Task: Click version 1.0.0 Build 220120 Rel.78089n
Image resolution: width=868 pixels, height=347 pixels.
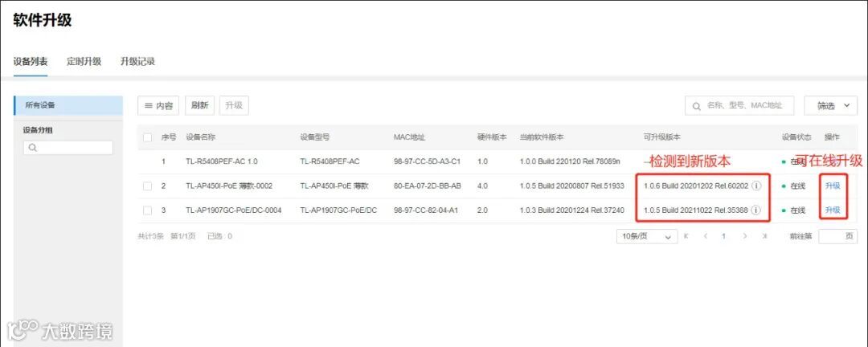Action: tap(570, 161)
